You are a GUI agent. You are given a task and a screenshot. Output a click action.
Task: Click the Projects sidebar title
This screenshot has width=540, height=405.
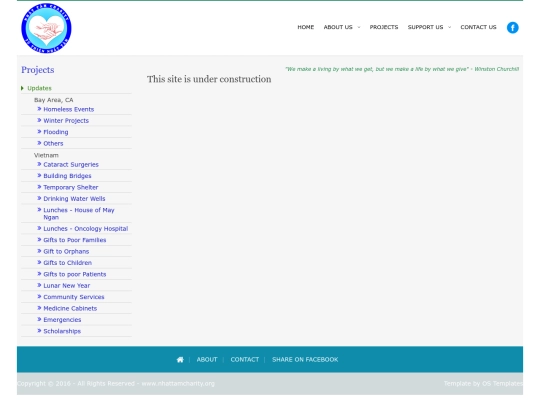tap(38, 70)
